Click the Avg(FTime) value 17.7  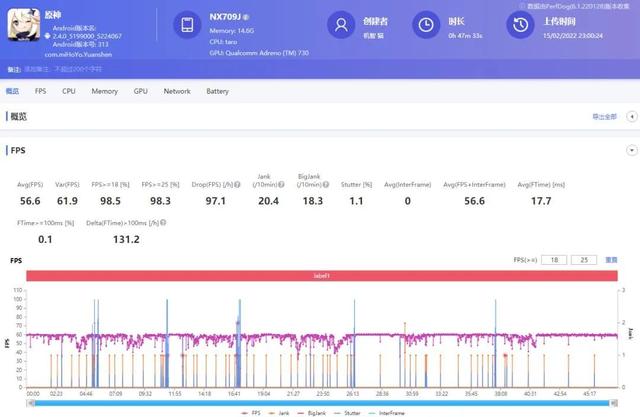[x=541, y=201]
